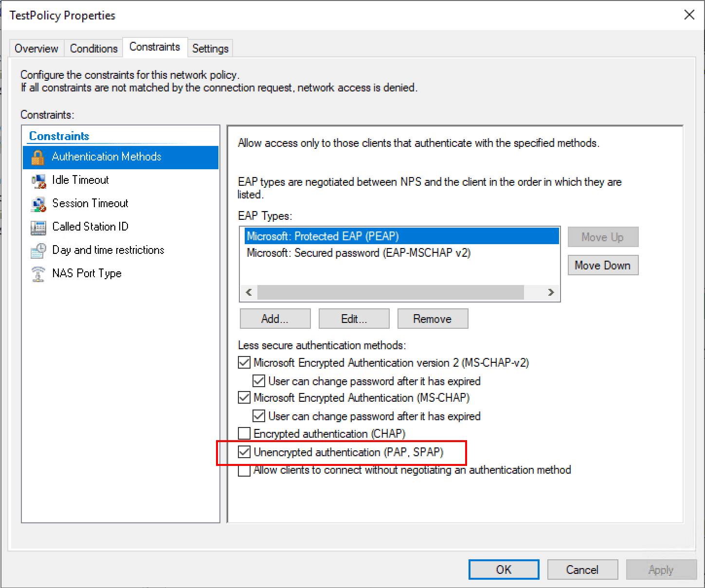Switch to the Conditions tab

click(93, 49)
